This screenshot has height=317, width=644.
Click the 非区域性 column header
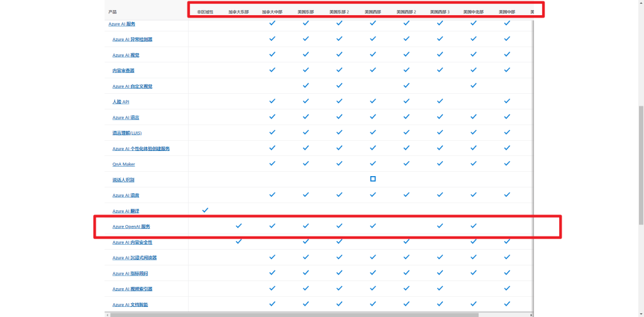205,12
